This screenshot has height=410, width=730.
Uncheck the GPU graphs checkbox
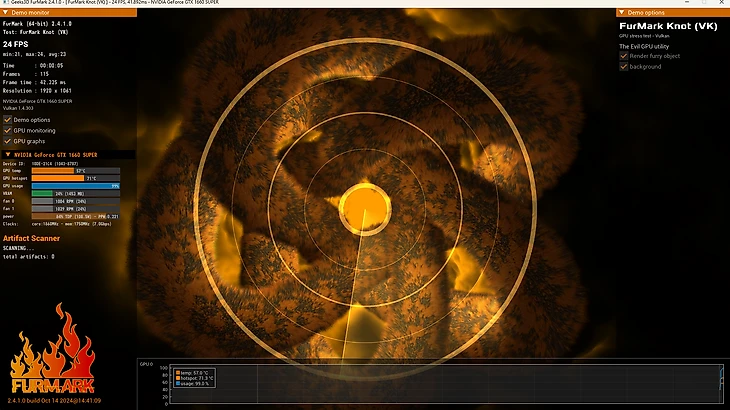click(x=7, y=141)
